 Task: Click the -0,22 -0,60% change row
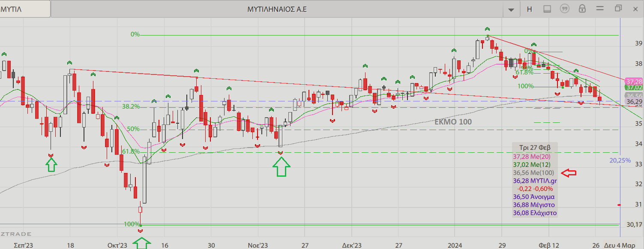click(535, 189)
